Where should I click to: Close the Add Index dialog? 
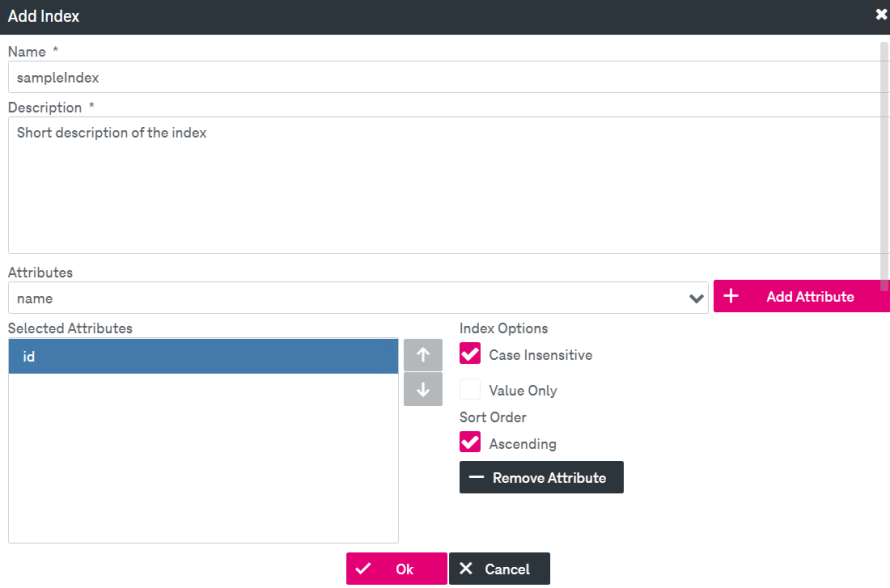click(881, 15)
